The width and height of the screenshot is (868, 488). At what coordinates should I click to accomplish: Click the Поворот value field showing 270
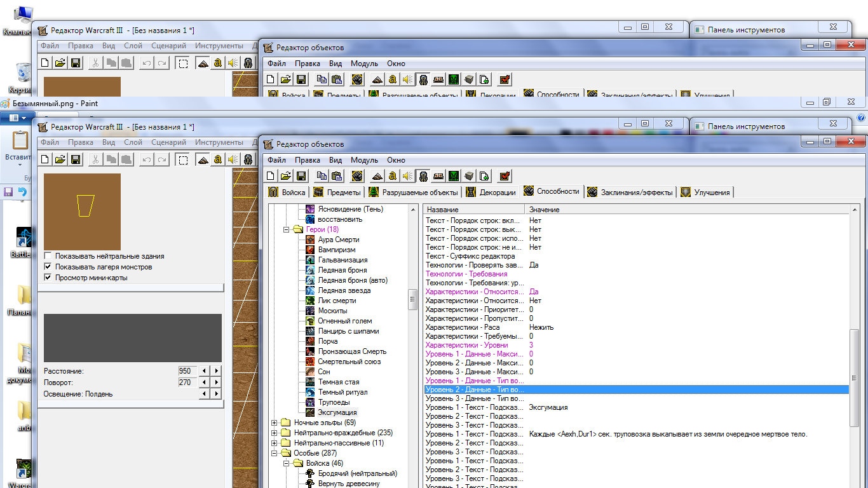click(187, 383)
